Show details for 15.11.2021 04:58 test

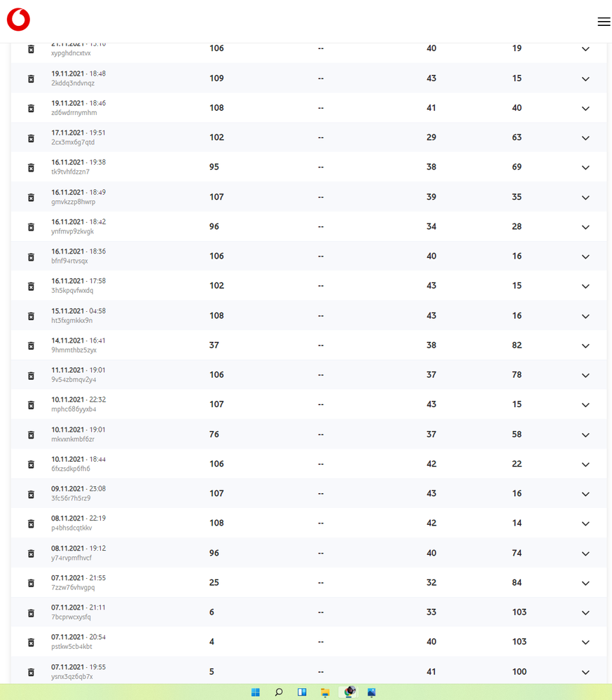pyautogui.click(x=585, y=316)
